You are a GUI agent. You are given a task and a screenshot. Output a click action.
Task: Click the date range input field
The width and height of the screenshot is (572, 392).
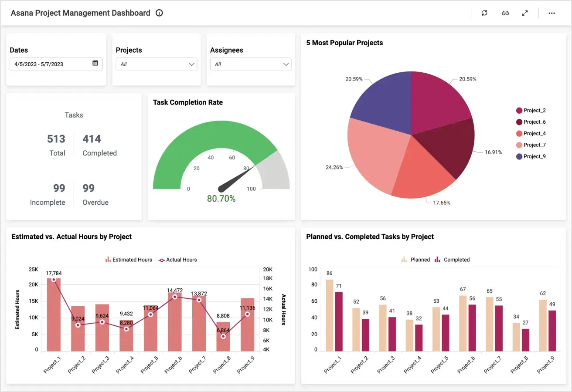click(x=48, y=64)
